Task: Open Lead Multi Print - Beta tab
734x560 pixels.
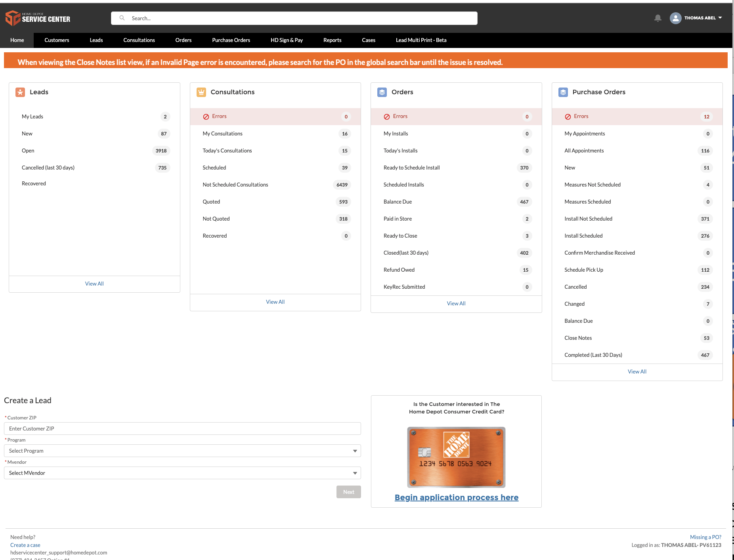Action: pos(421,40)
